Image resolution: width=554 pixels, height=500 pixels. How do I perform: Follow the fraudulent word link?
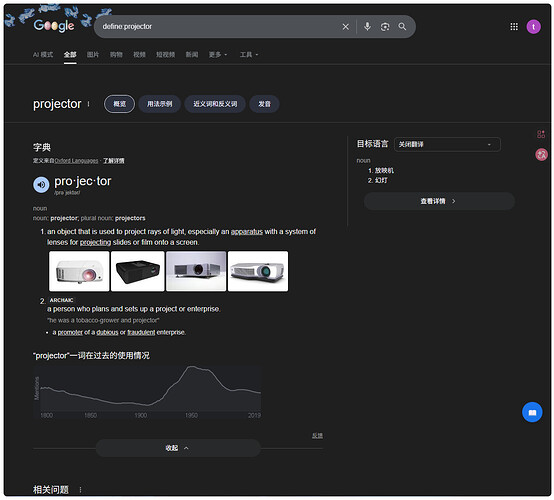pyautogui.click(x=141, y=333)
